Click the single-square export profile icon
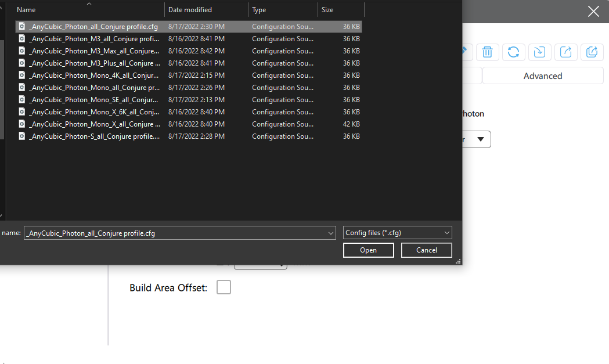The height and width of the screenshot is (364, 609). coord(566,52)
